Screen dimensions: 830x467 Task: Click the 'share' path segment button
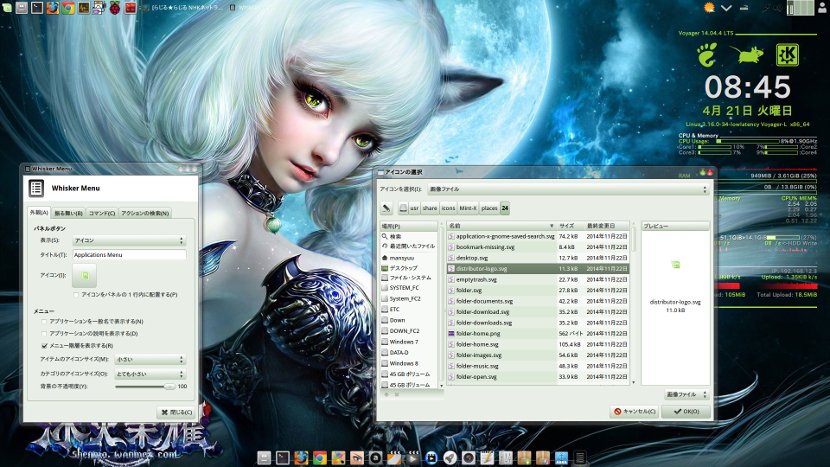pos(430,208)
